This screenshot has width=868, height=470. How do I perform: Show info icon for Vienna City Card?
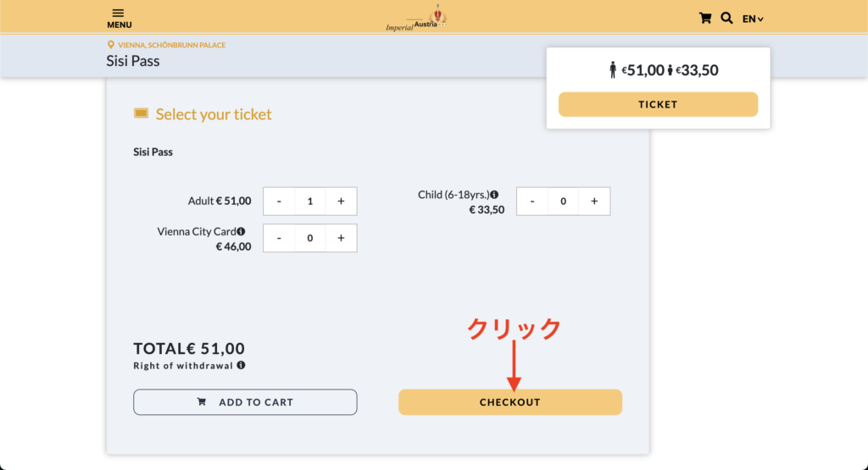click(x=241, y=231)
